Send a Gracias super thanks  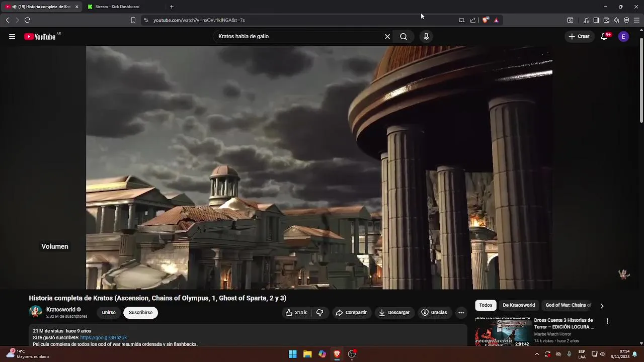click(434, 313)
